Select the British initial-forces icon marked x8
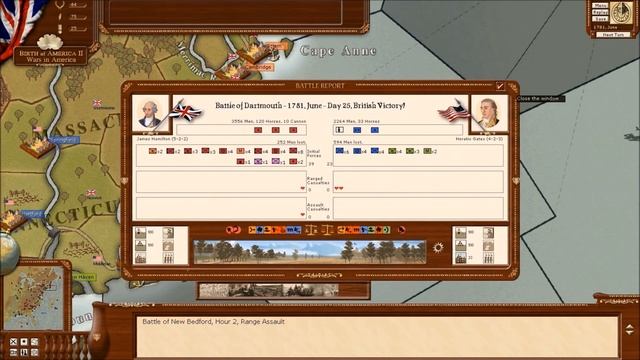640x360 pixels. coord(293,151)
